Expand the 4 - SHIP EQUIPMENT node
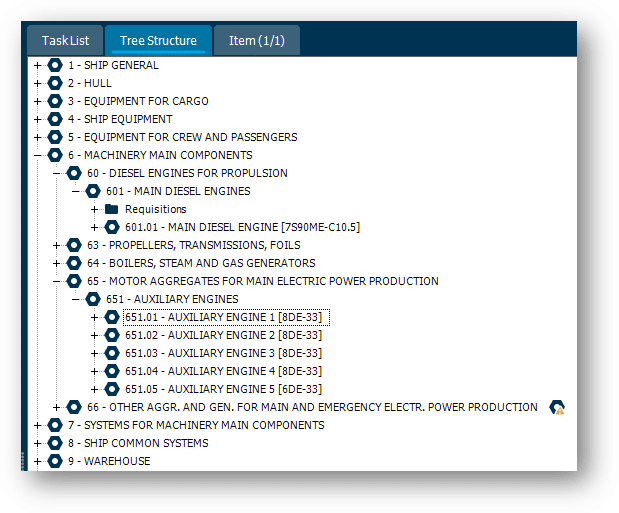619x513 pixels. pyautogui.click(x=38, y=119)
